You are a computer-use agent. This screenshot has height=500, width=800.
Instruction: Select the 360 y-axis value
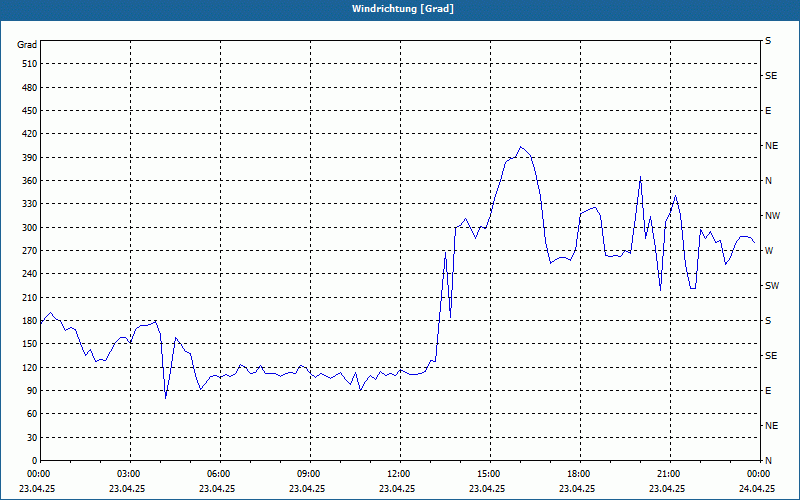[x=30, y=181]
